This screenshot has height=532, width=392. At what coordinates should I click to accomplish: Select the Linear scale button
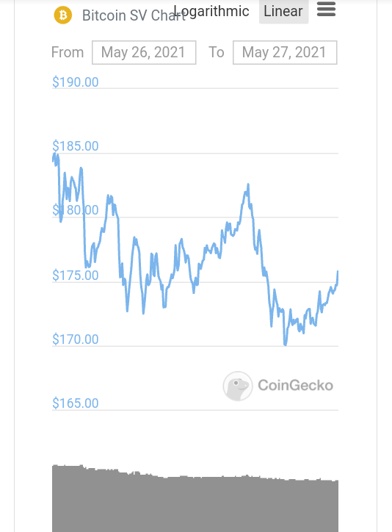click(283, 11)
